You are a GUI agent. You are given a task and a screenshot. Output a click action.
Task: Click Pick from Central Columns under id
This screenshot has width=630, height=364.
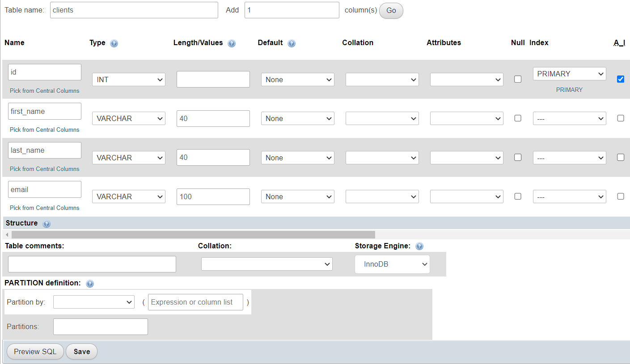[45, 91]
